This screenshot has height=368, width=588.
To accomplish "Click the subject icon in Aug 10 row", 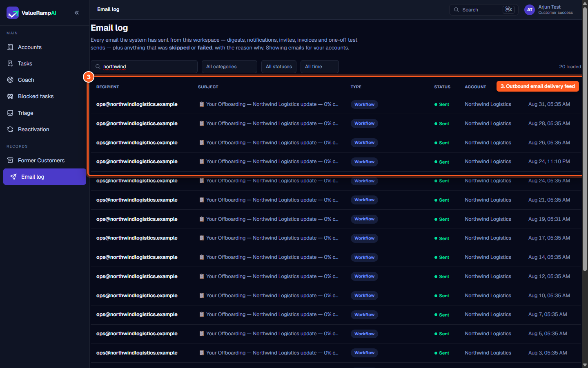I will click(x=201, y=296).
